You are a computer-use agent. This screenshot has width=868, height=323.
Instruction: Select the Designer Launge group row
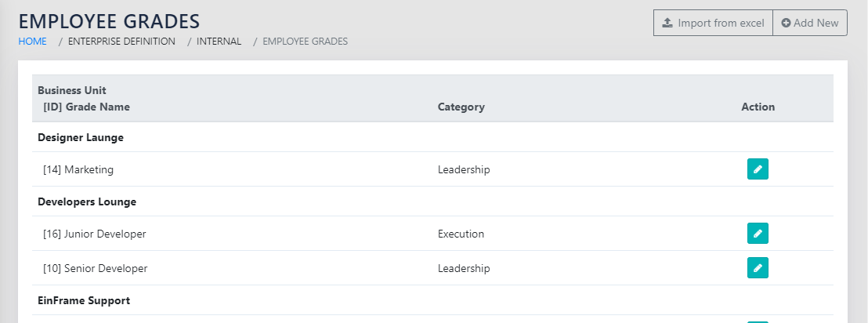click(81, 137)
